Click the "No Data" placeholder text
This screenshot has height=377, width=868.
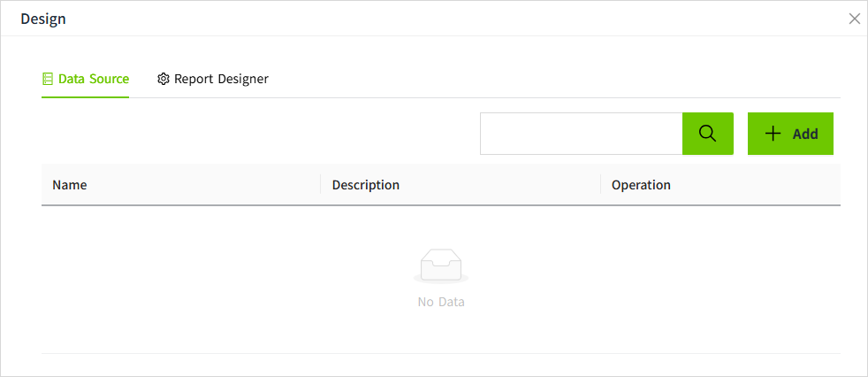441,302
